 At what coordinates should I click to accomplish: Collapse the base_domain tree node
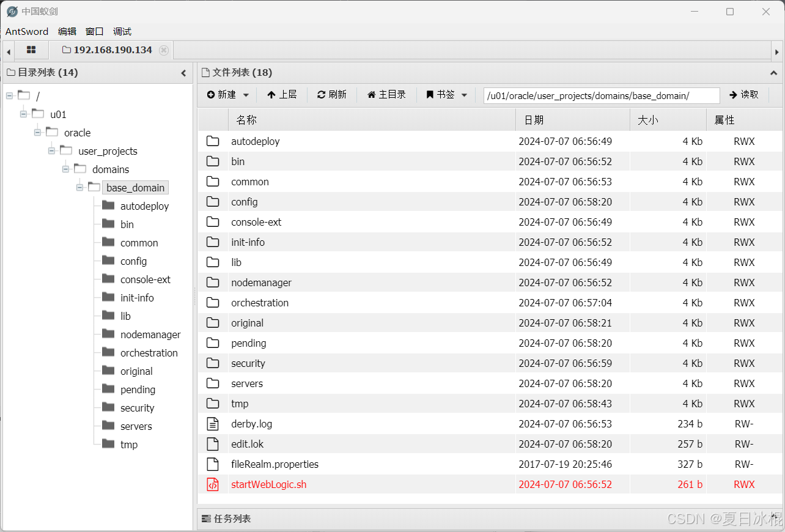click(x=79, y=187)
